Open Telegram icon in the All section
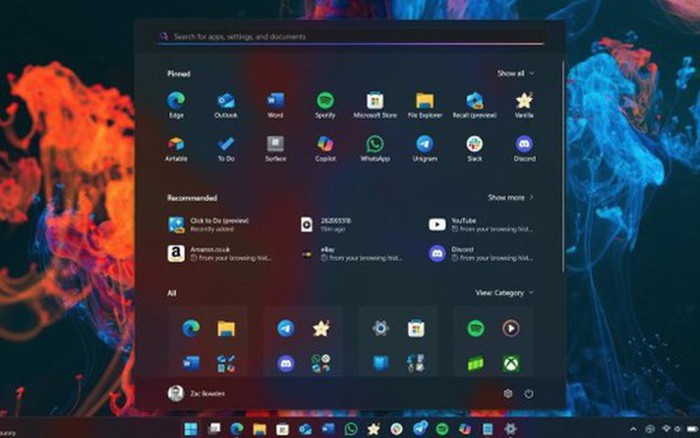 286,328
